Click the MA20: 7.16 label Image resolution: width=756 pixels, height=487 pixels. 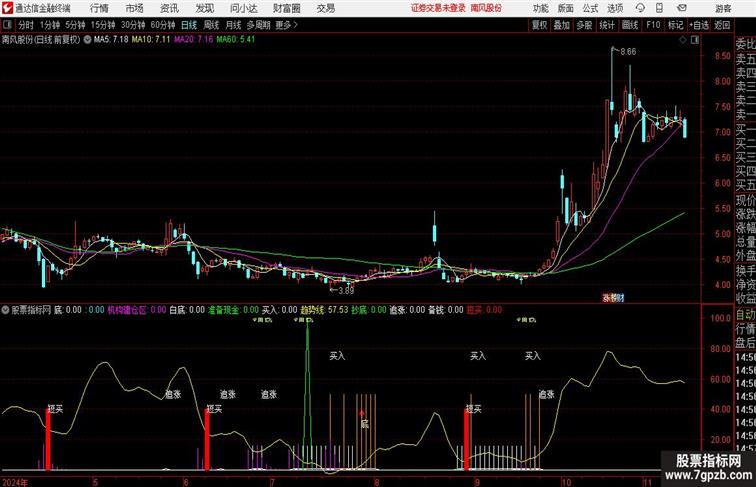[193, 40]
